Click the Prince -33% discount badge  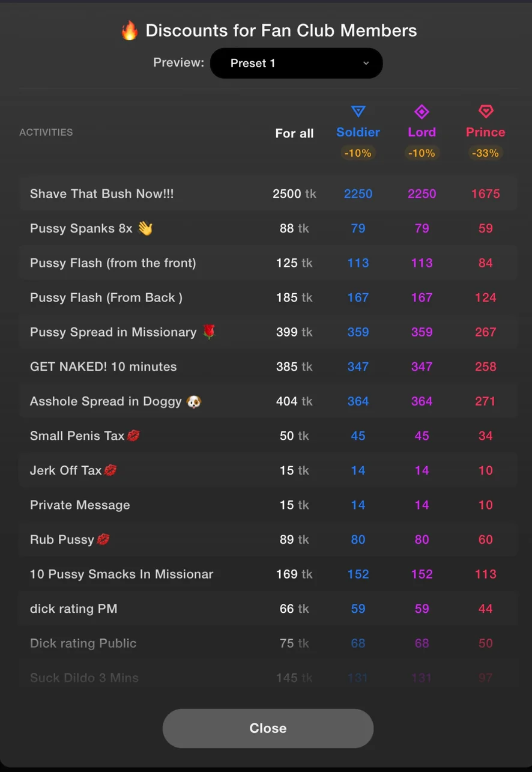click(x=485, y=153)
